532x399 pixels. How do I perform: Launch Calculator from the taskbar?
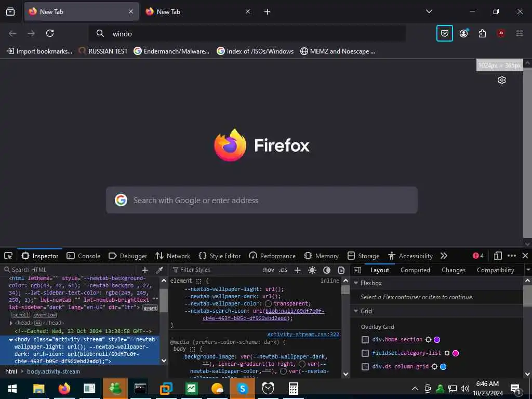click(x=294, y=389)
